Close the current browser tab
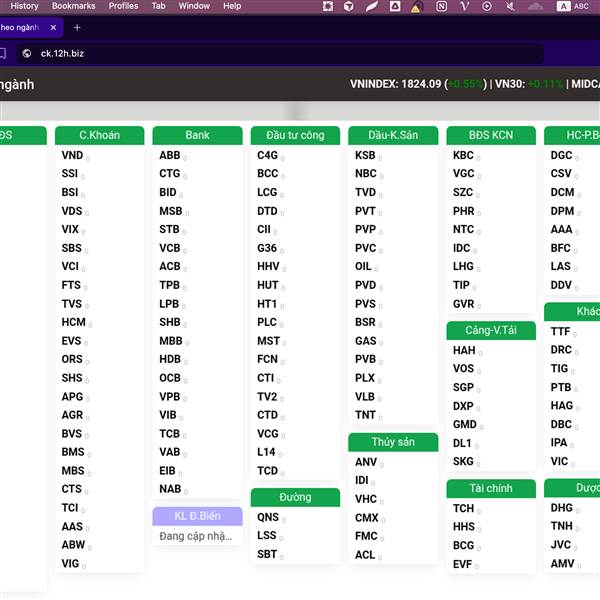Viewport: 600px width, 600px height. click(x=53, y=27)
